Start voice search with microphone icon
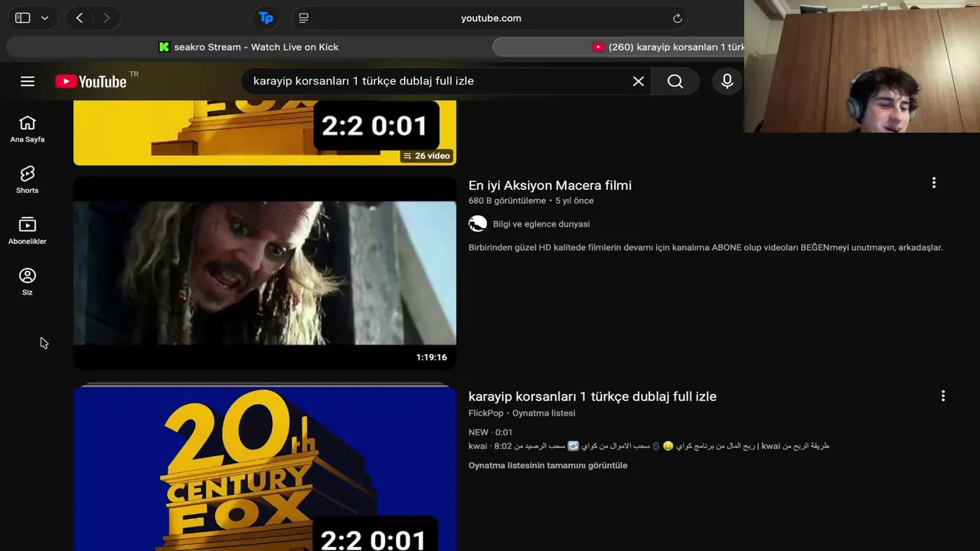 (727, 81)
